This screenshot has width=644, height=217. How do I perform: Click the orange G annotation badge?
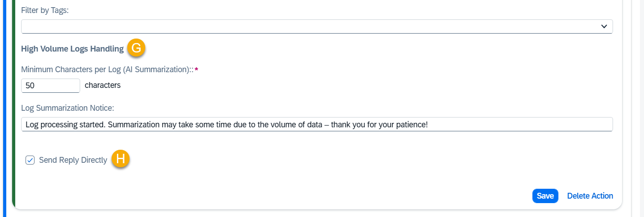(x=136, y=48)
